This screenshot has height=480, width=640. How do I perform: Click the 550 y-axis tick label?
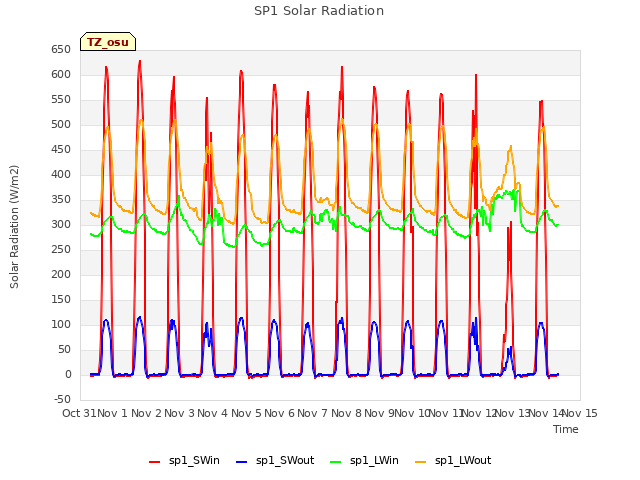click(x=61, y=100)
